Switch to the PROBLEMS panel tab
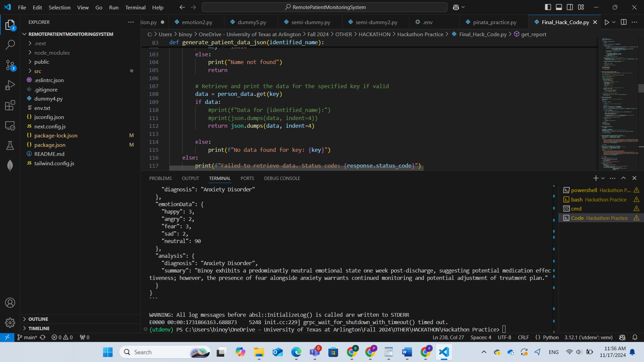The width and height of the screenshot is (644, 362). coord(160,178)
